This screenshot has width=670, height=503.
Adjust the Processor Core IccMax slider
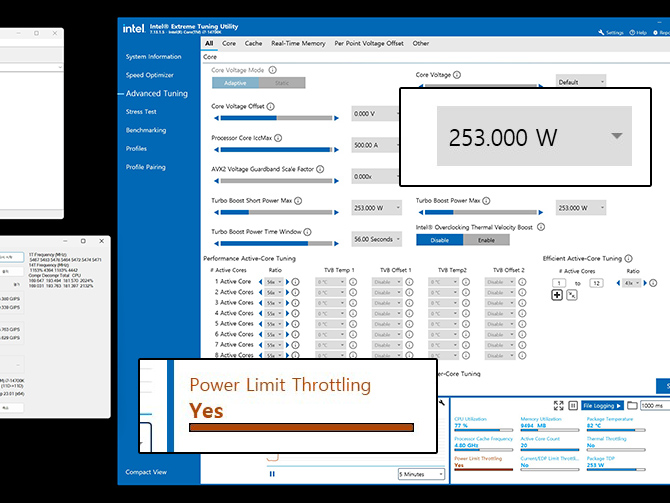(276, 150)
